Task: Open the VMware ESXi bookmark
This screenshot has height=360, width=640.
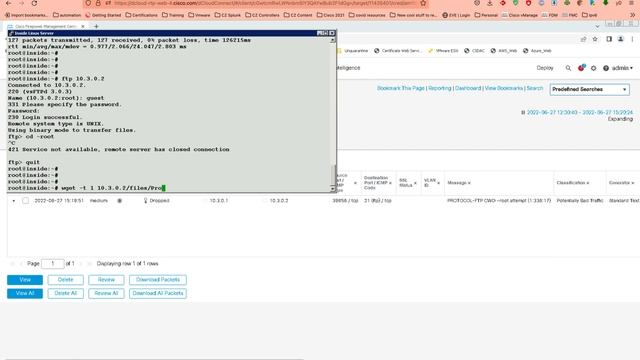Action: tap(443, 51)
